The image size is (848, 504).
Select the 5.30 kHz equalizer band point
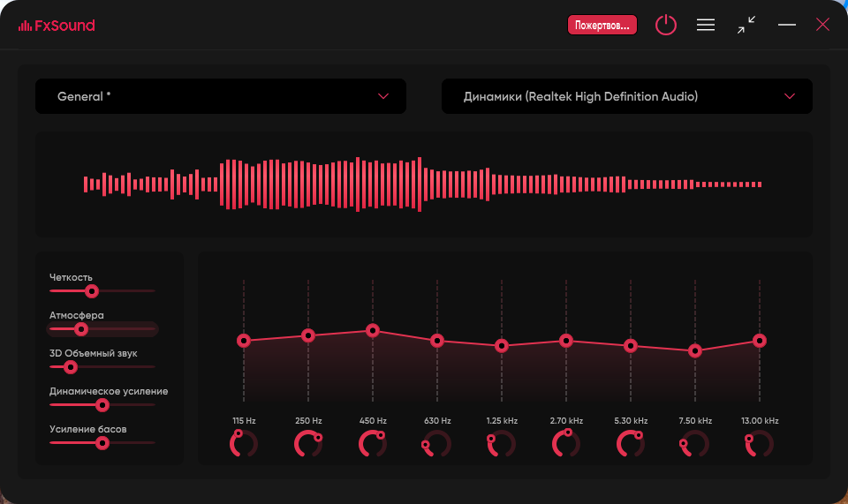point(631,346)
